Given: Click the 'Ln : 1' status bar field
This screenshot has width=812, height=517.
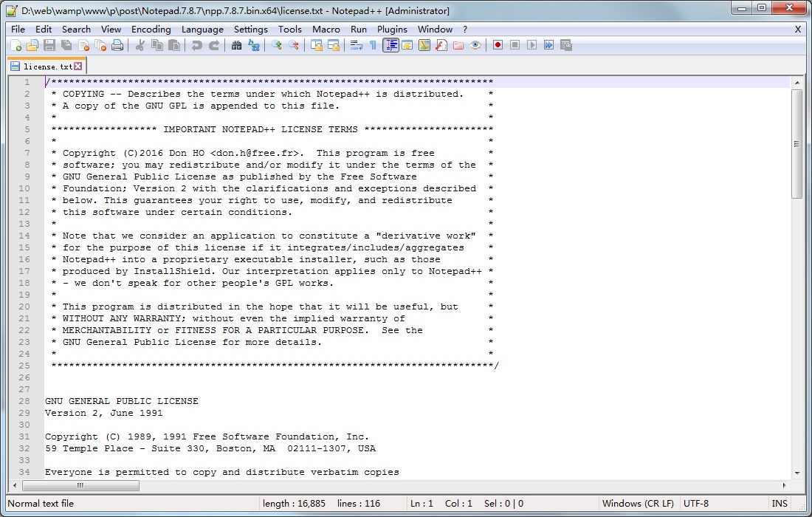Looking at the screenshot, I should point(422,504).
